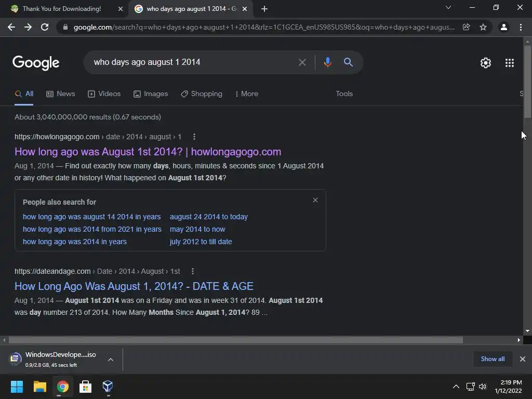Close the Google search tab
This screenshot has width=532, height=399.
(x=245, y=9)
